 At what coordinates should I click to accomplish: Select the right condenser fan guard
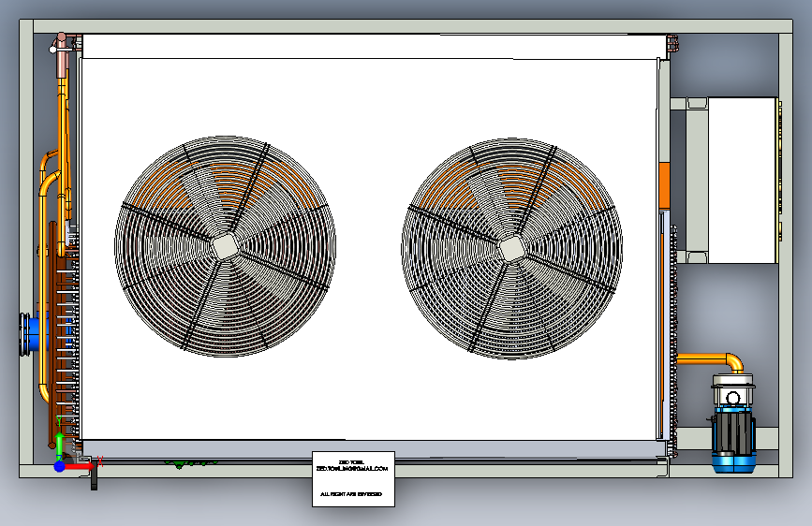(512, 249)
